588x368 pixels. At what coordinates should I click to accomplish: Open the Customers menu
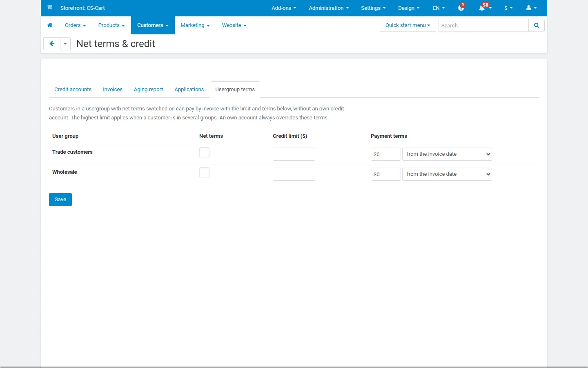153,25
